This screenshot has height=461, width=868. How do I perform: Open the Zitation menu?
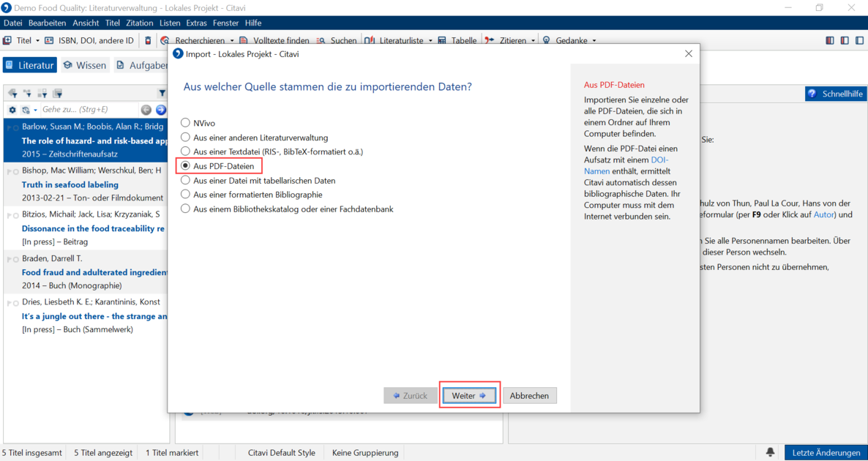(x=140, y=23)
